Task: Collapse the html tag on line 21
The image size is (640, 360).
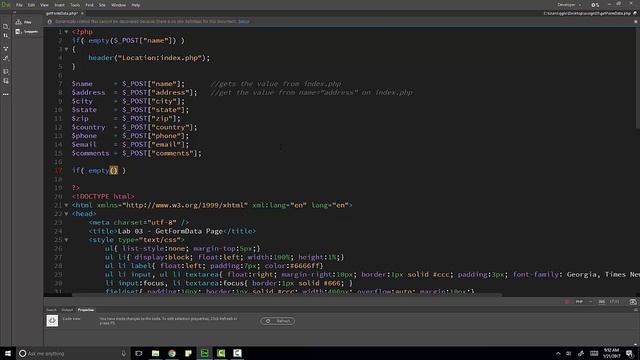Action: (x=66, y=205)
